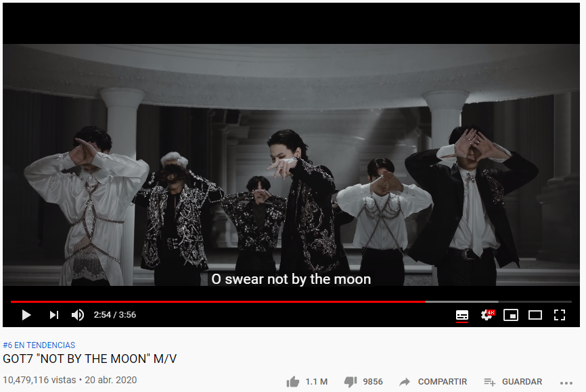Mute the volume speaker icon
Image resolution: width=586 pixels, height=392 pixels.
coord(78,315)
